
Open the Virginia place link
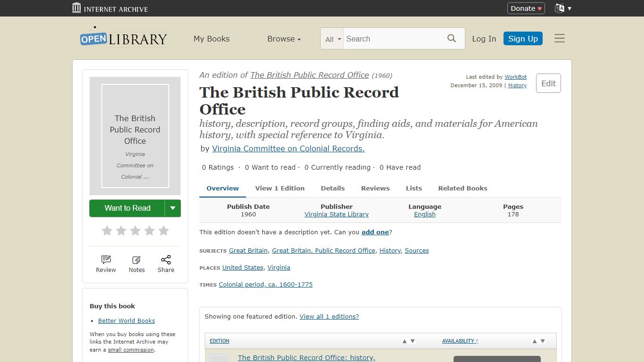tap(279, 268)
